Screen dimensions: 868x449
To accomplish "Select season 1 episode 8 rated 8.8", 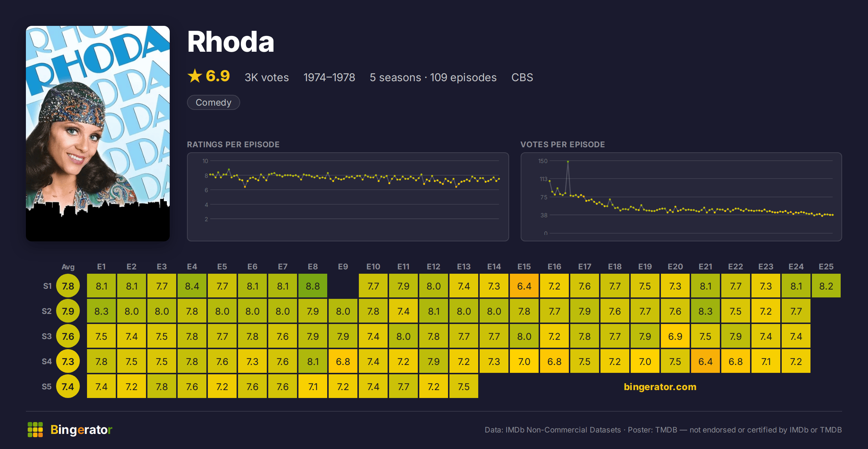I will click(313, 286).
